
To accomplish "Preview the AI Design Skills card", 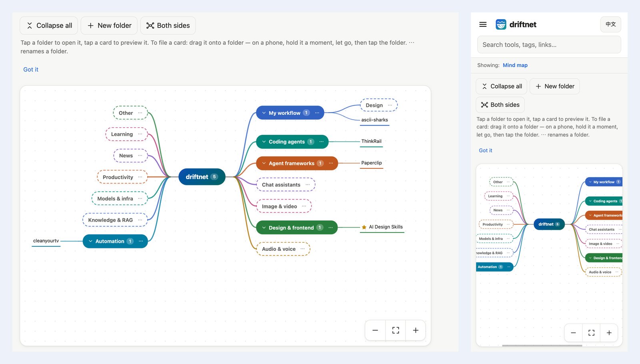I will pos(382,227).
